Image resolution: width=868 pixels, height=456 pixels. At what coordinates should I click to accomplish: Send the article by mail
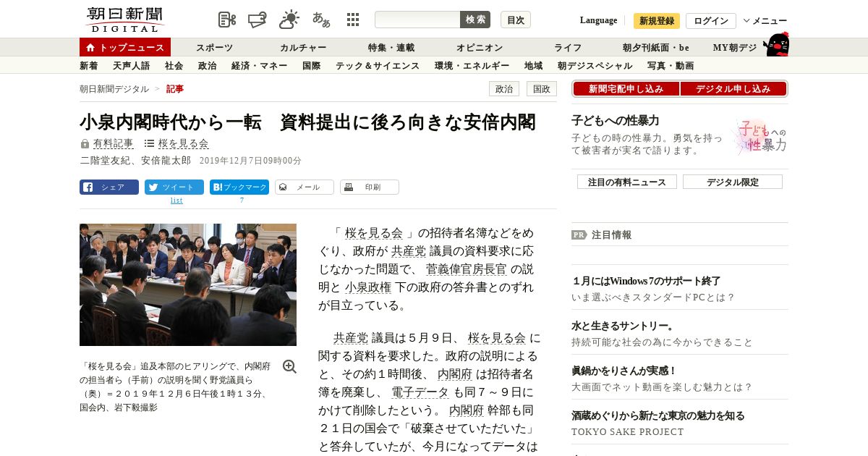click(x=305, y=187)
